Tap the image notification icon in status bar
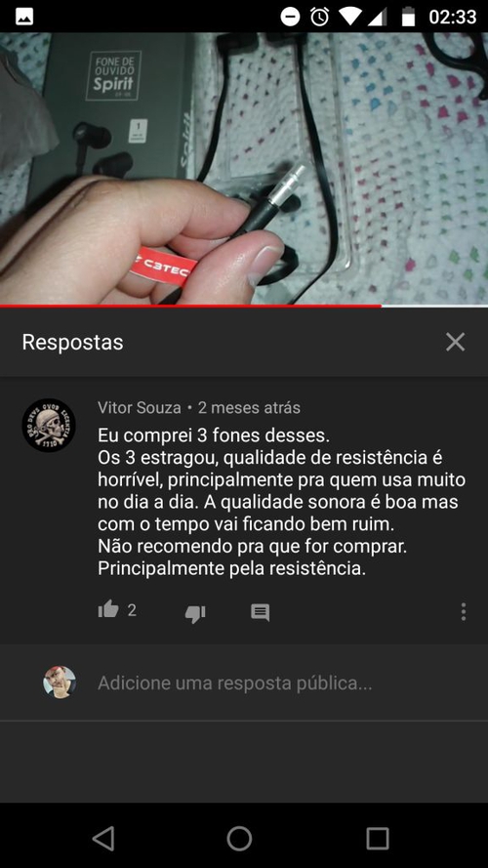 24,17
